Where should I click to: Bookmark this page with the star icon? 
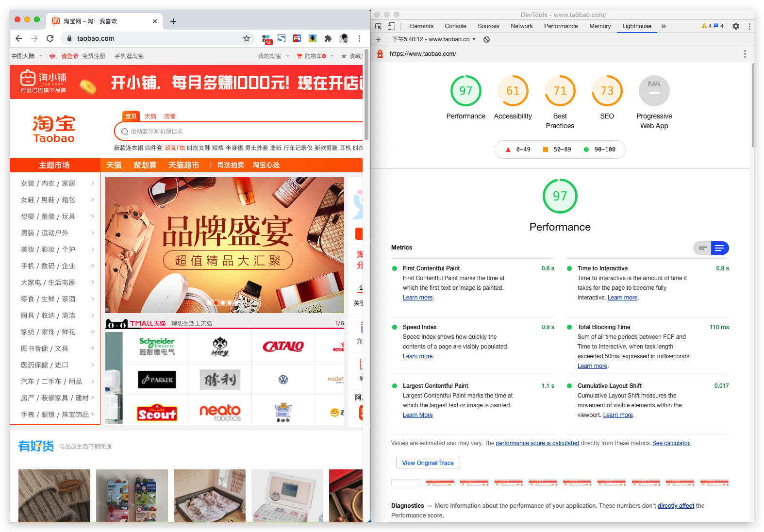click(247, 38)
